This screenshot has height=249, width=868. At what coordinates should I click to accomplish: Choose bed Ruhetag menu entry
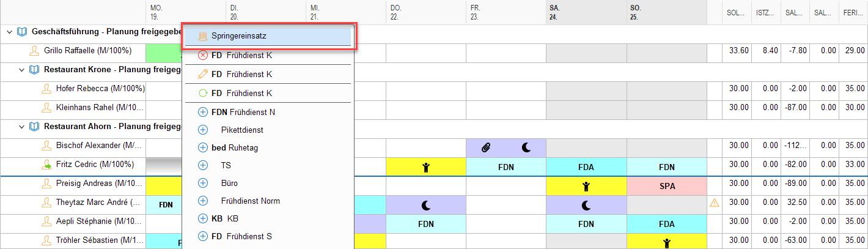click(268, 147)
